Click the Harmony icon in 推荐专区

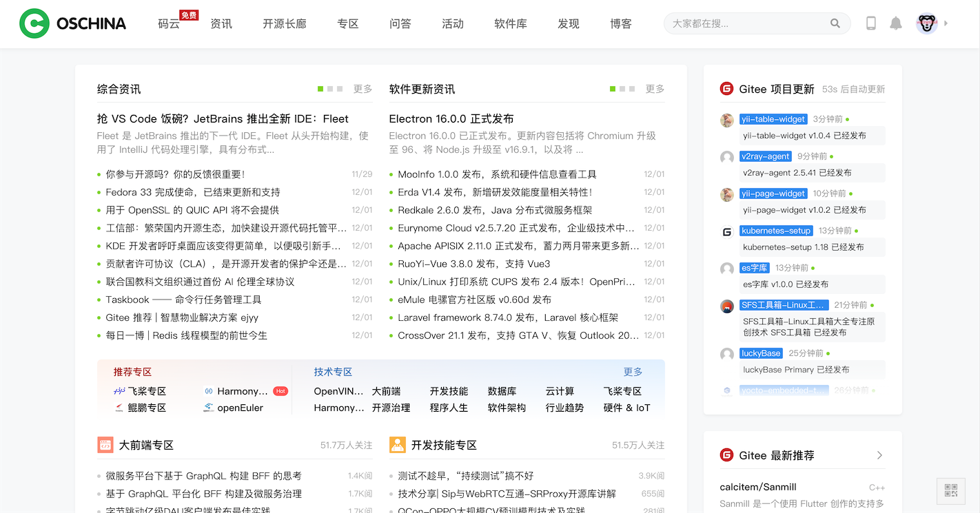(209, 391)
